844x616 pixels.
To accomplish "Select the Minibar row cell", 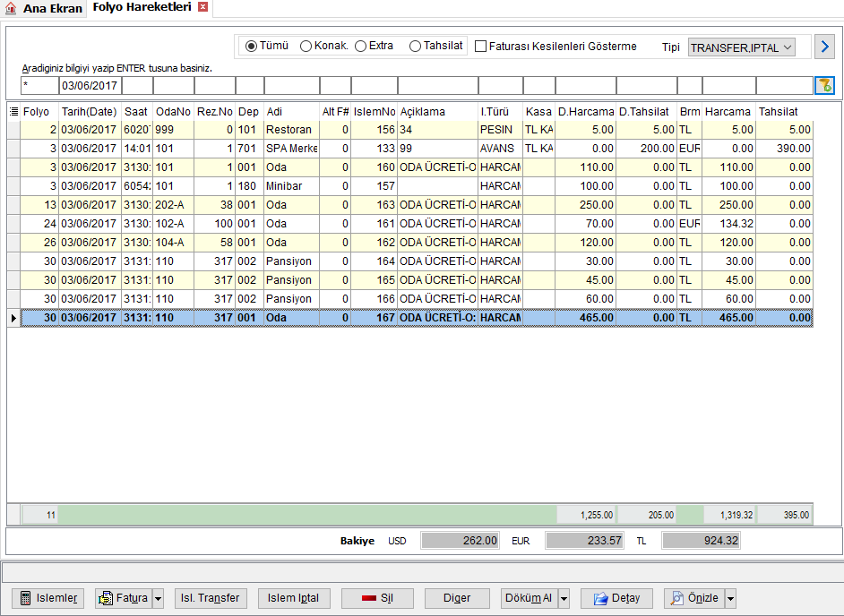I will pos(291,186).
